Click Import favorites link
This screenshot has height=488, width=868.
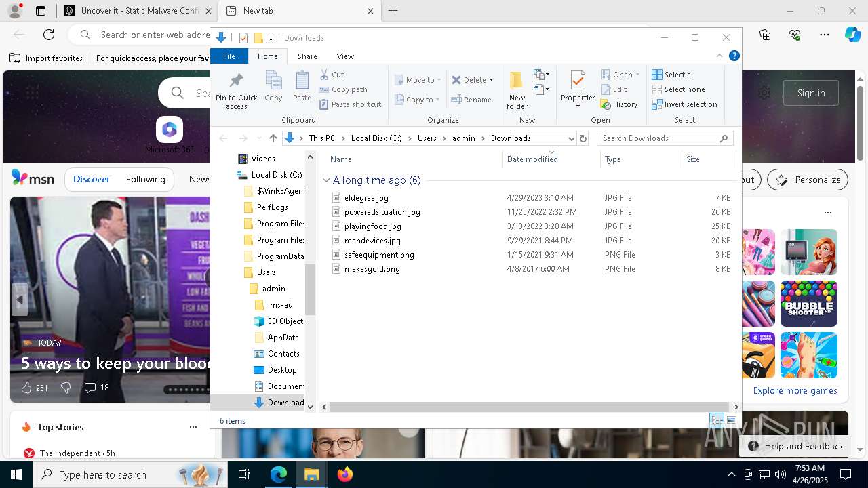pos(46,58)
